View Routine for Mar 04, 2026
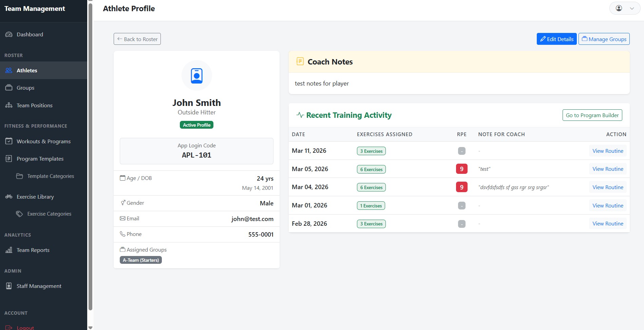The height and width of the screenshot is (330, 644). (x=608, y=187)
